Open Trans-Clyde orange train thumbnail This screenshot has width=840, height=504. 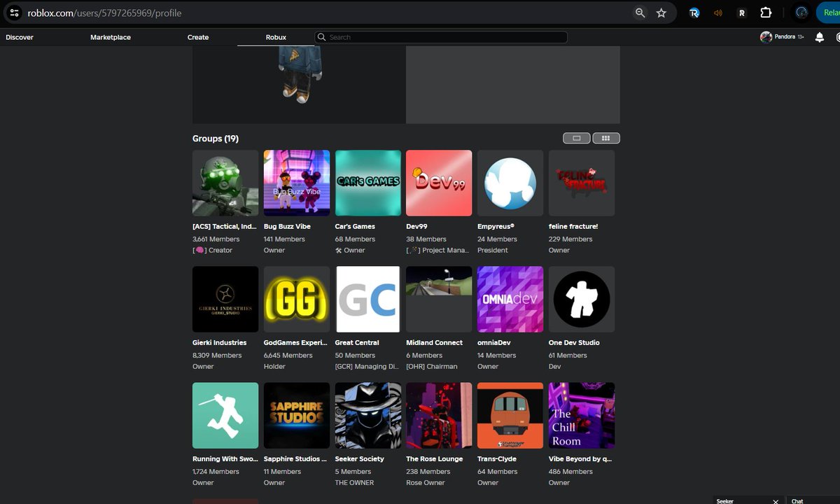pyautogui.click(x=510, y=415)
